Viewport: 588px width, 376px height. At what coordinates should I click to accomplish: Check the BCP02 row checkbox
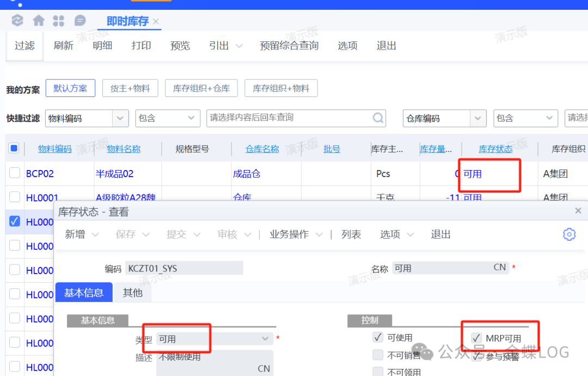pyautogui.click(x=15, y=173)
